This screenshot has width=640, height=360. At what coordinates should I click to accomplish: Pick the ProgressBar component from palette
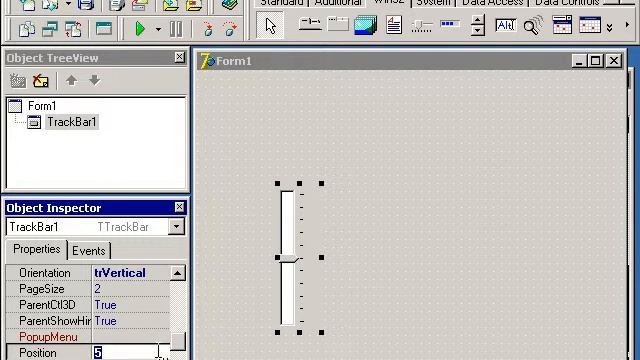click(449, 24)
